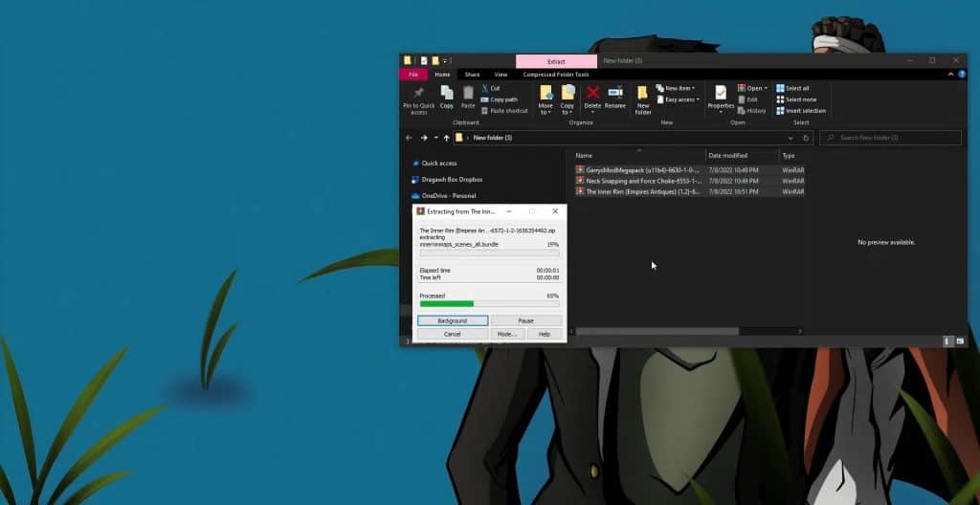Click Select none in ribbon
980x505 pixels.
(796, 99)
